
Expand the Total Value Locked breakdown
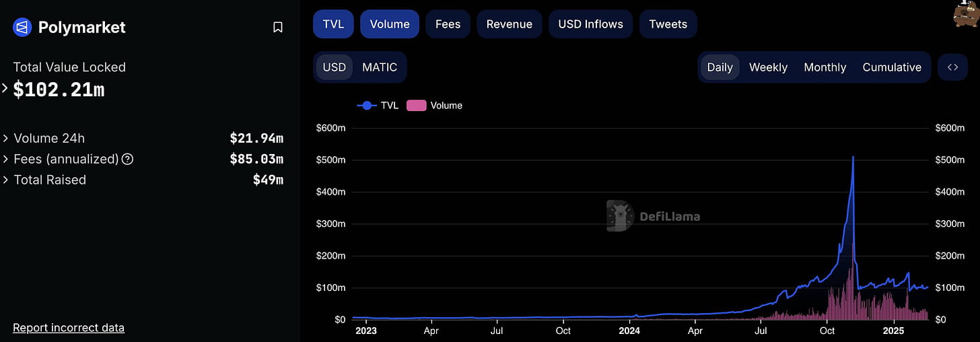click(5, 88)
